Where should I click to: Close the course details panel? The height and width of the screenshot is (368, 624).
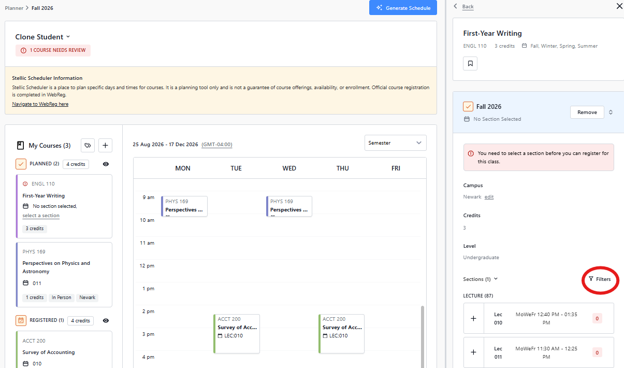(x=619, y=6)
